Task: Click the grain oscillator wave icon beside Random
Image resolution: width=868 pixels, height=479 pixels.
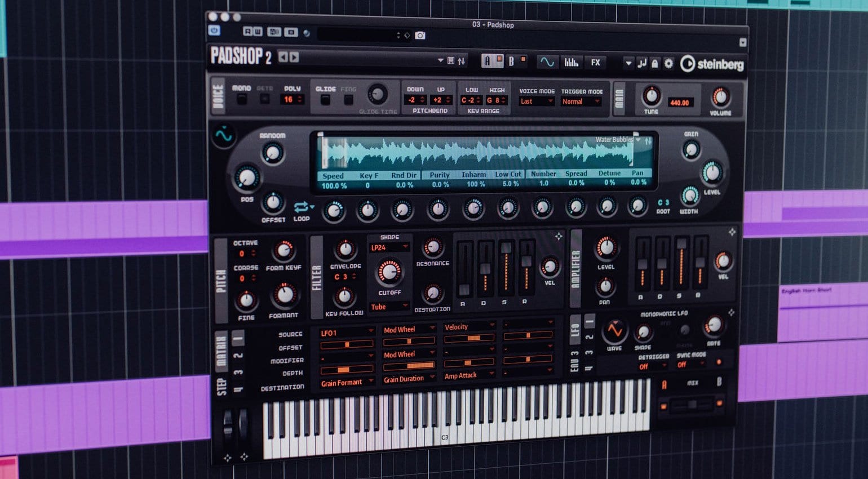Action: click(x=224, y=136)
